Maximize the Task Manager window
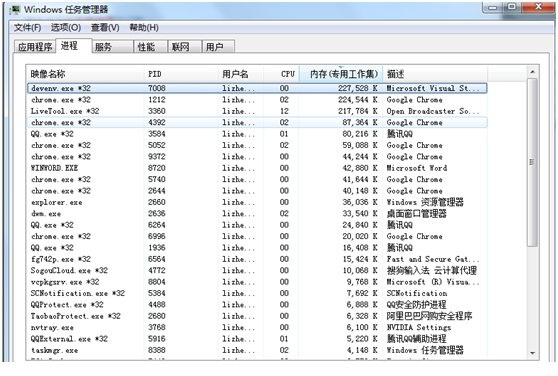558x376 pixels. (x=512, y=7)
